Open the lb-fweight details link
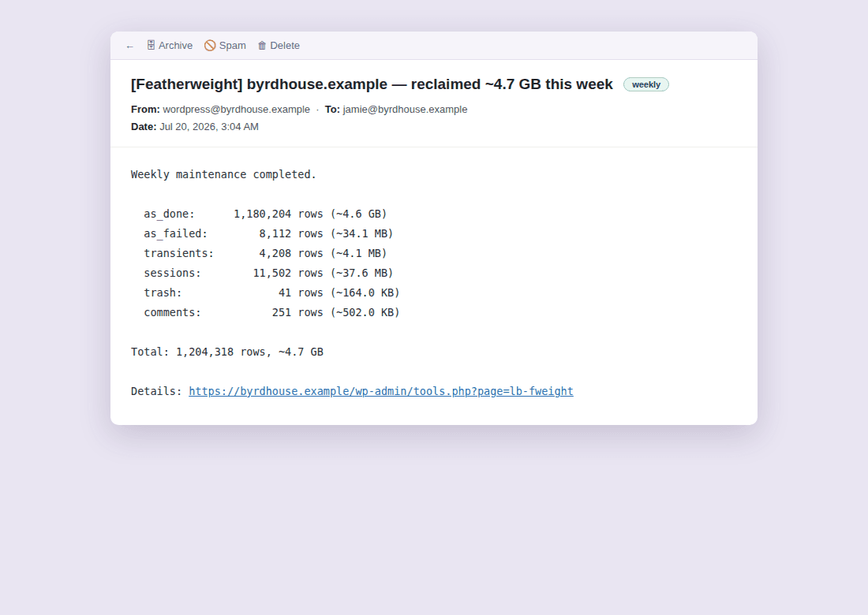The height and width of the screenshot is (615, 868). [381, 391]
